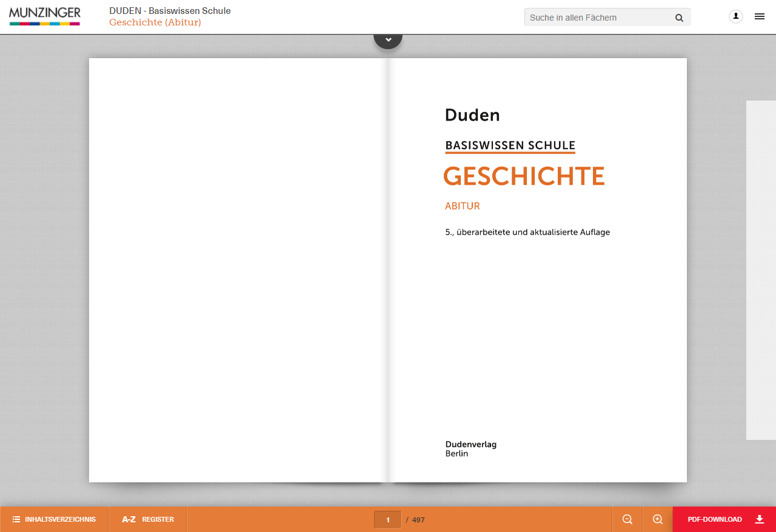Click the blank left page

click(x=236, y=270)
